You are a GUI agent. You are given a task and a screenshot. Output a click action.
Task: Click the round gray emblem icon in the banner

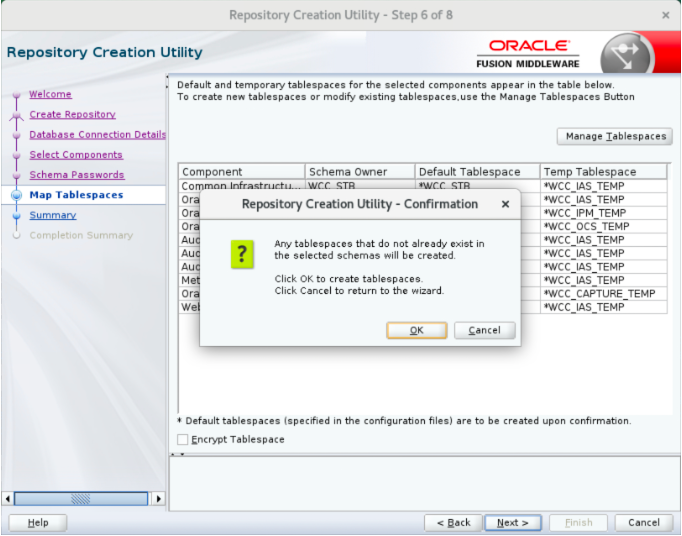click(x=627, y=55)
